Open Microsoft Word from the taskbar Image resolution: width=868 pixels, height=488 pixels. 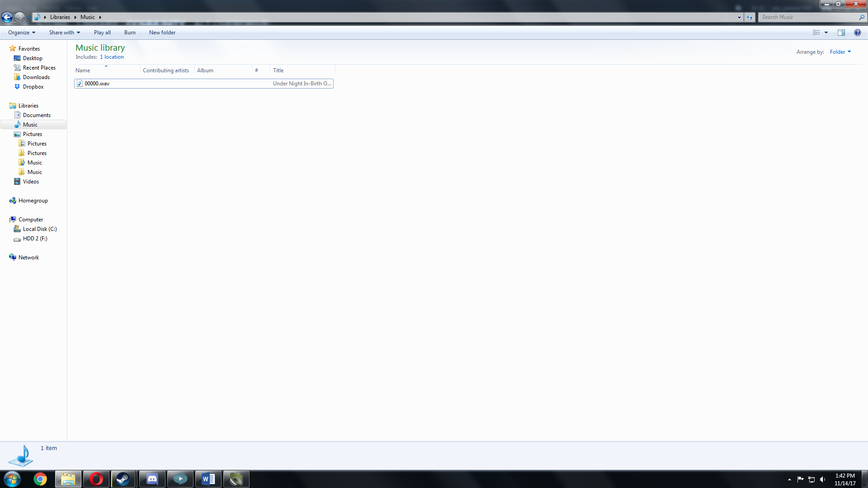(208, 479)
